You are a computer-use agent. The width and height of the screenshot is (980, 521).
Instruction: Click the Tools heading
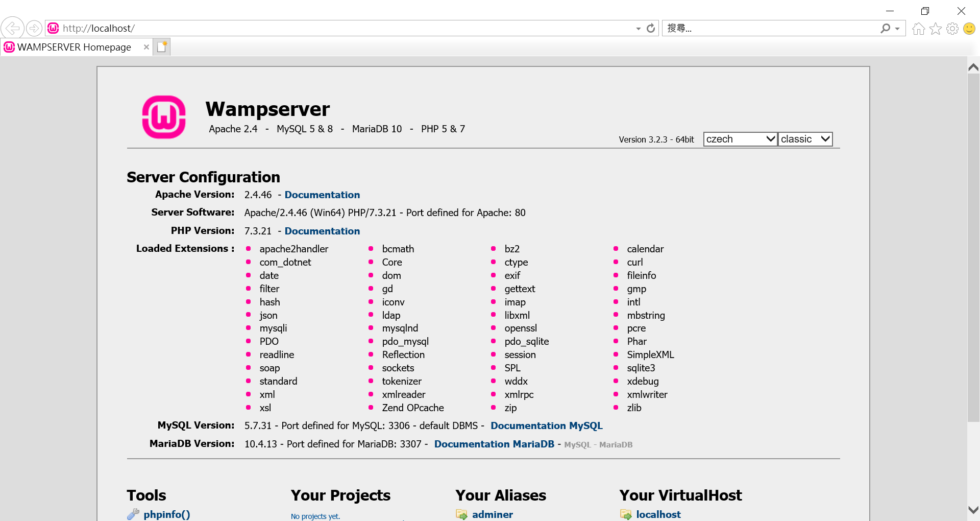(146, 495)
